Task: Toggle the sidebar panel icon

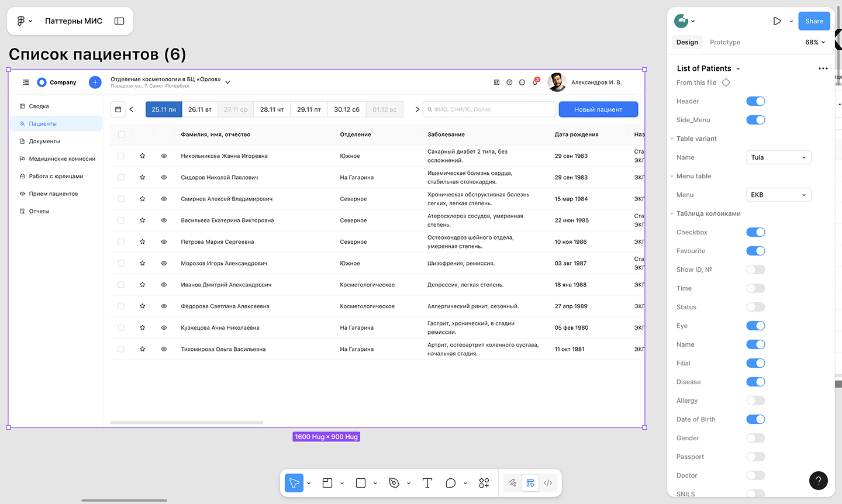Action: tap(119, 21)
